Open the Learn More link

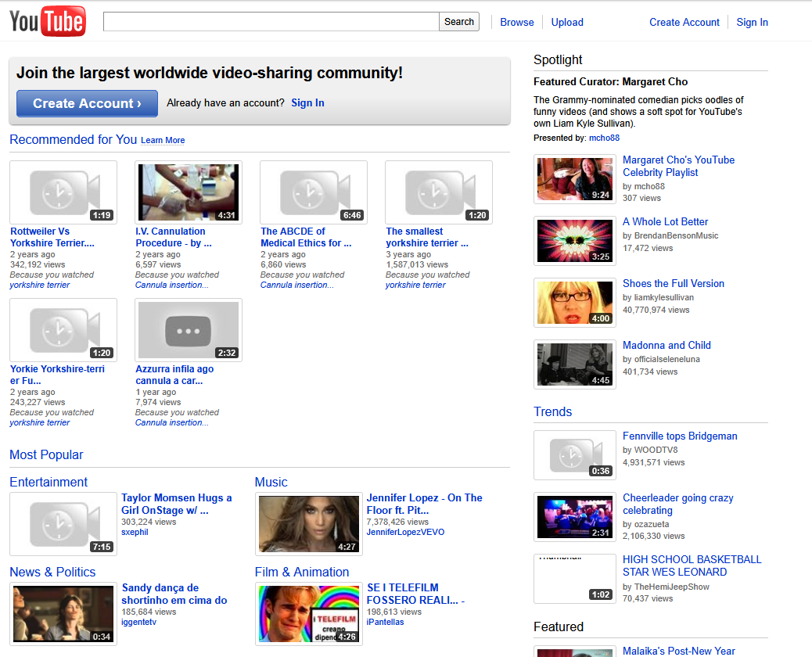[162, 140]
